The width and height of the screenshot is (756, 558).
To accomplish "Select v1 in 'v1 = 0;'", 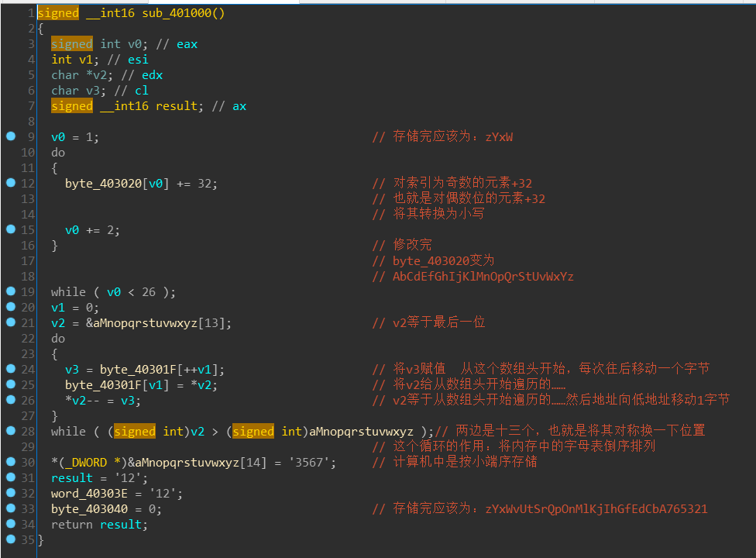I will tap(58, 308).
